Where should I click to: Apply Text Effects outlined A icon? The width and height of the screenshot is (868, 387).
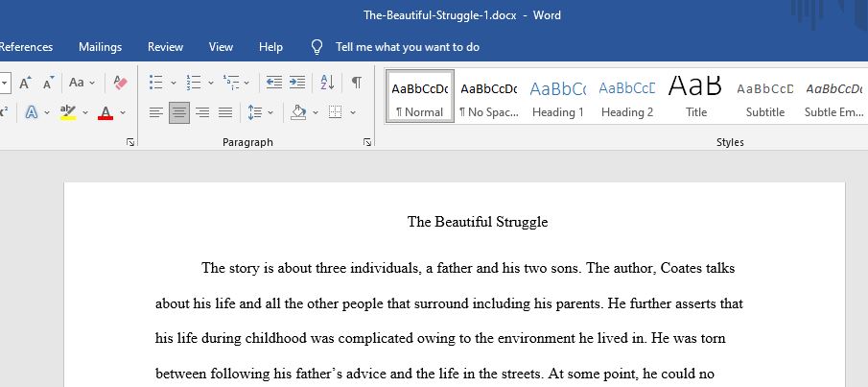click(32, 112)
